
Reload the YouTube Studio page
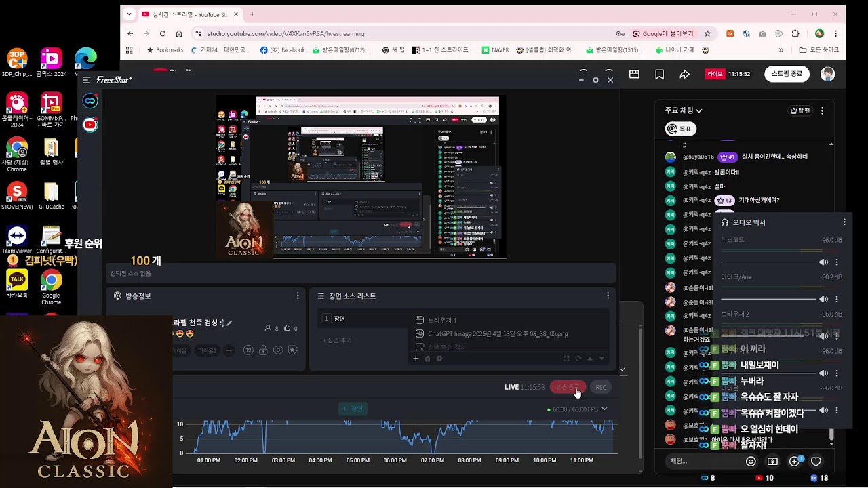tap(163, 33)
